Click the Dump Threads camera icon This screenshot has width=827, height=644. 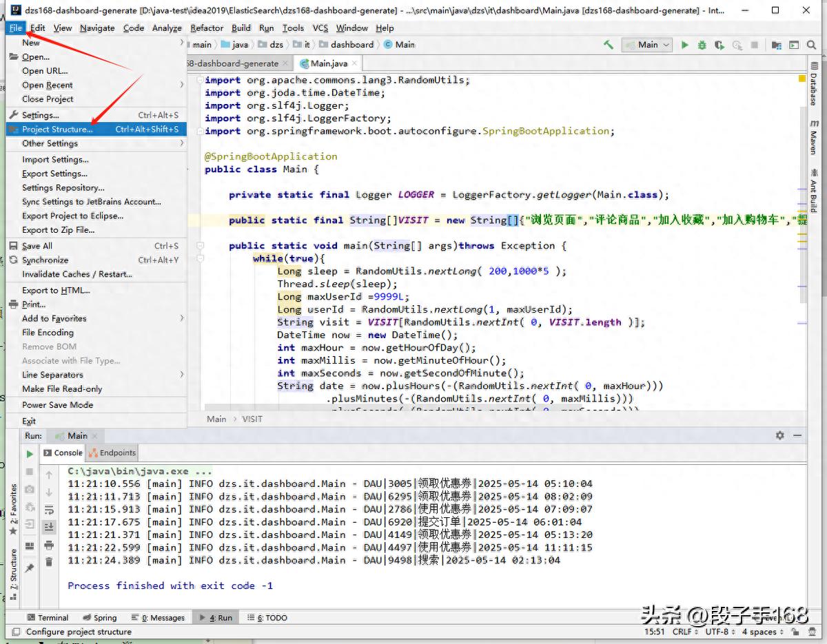tap(30, 489)
